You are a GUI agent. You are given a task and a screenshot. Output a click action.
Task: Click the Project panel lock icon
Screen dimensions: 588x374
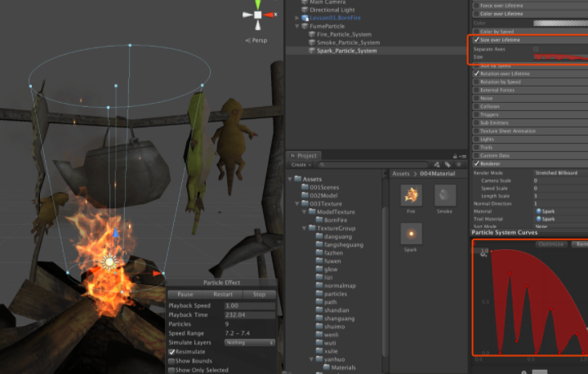455,157
